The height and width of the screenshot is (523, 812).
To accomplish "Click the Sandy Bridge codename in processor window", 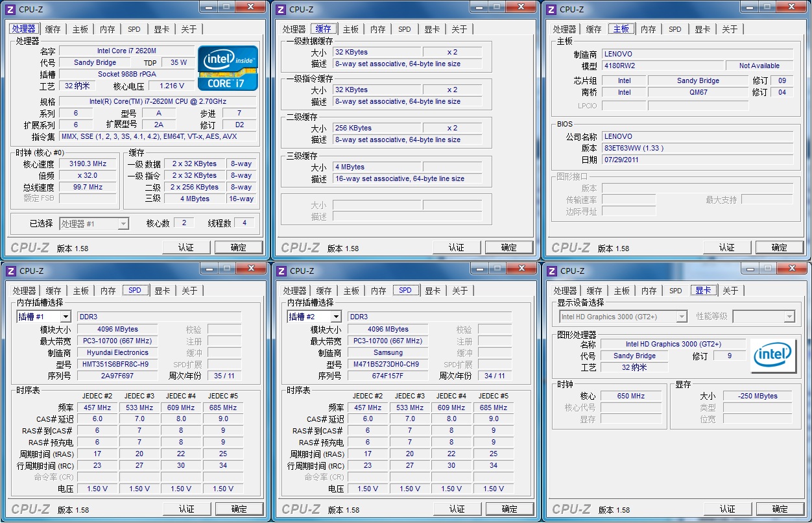I will pos(95,62).
